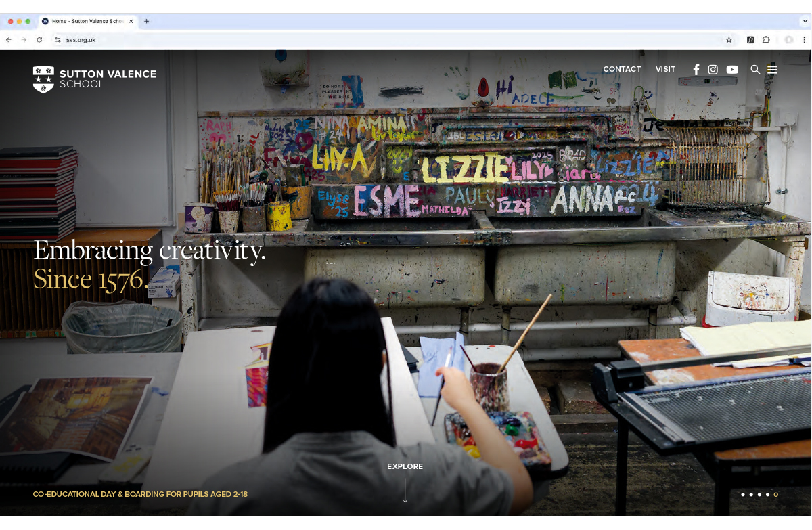Click the site search magnifier icon
Viewport: 812px width, 530px height.
755,70
